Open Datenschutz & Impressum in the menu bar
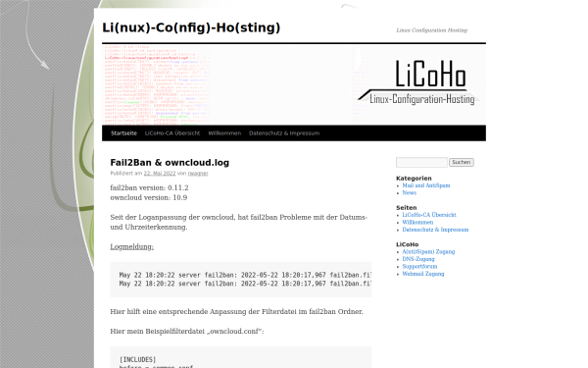Image resolution: width=588 pixels, height=368 pixels. tap(284, 133)
